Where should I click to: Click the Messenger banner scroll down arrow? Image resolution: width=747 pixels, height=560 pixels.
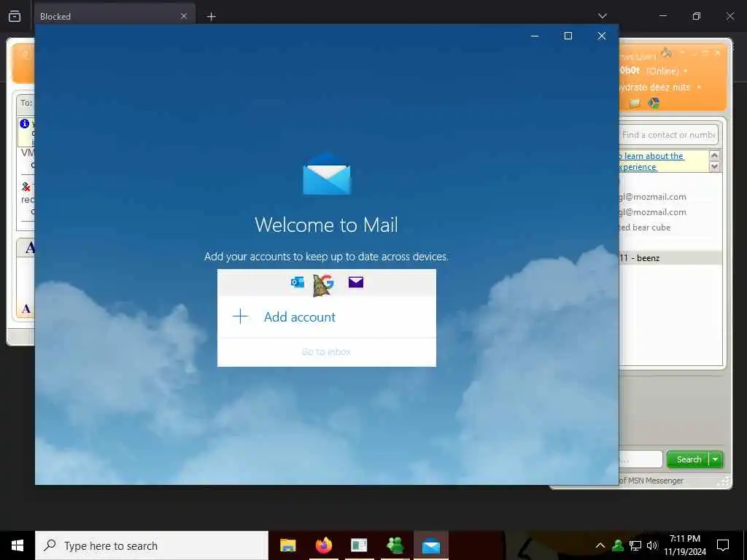click(x=714, y=166)
